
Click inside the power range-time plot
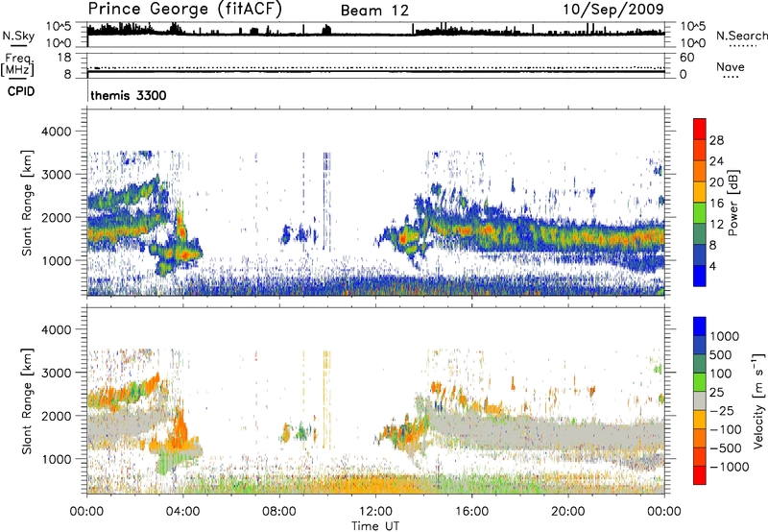point(375,203)
